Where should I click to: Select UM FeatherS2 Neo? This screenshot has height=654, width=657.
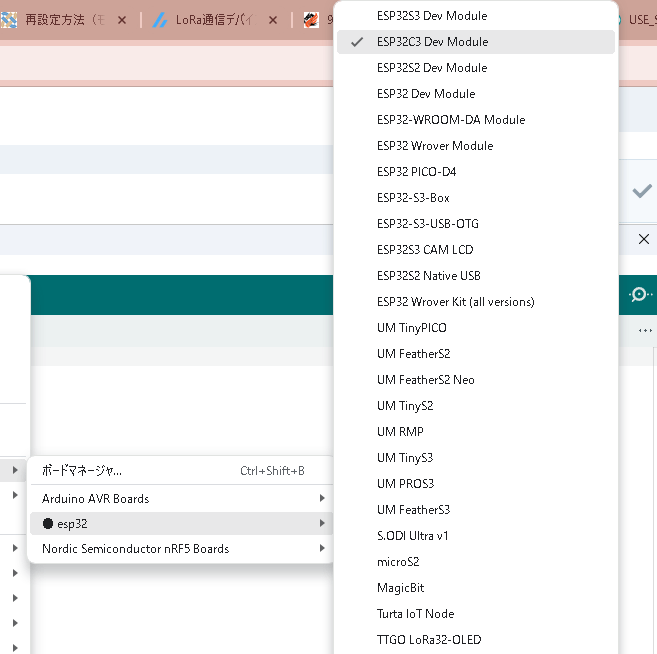pyautogui.click(x=476, y=380)
